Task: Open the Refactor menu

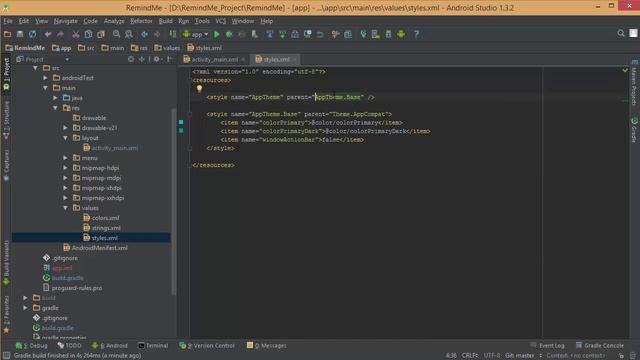Action: point(141,21)
